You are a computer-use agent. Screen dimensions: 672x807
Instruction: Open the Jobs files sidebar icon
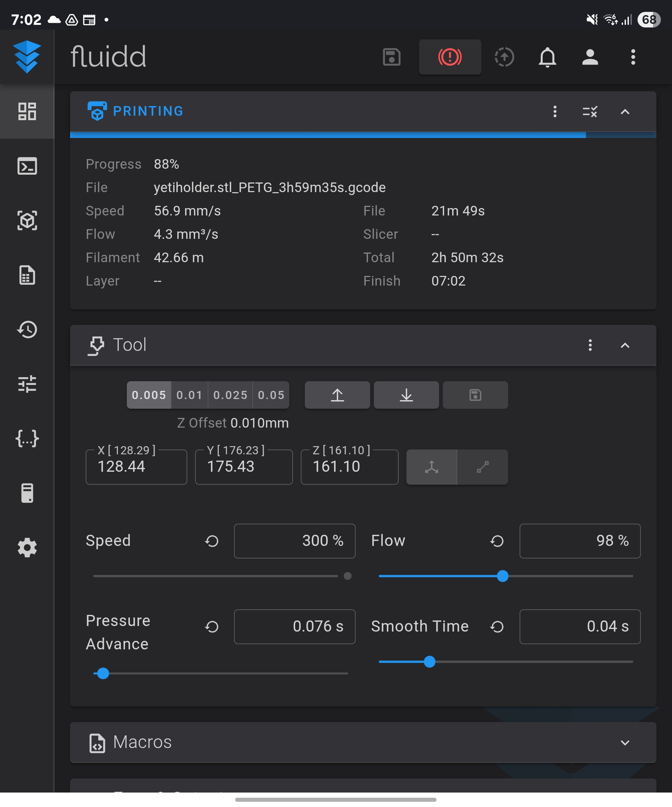pyautogui.click(x=27, y=275)
